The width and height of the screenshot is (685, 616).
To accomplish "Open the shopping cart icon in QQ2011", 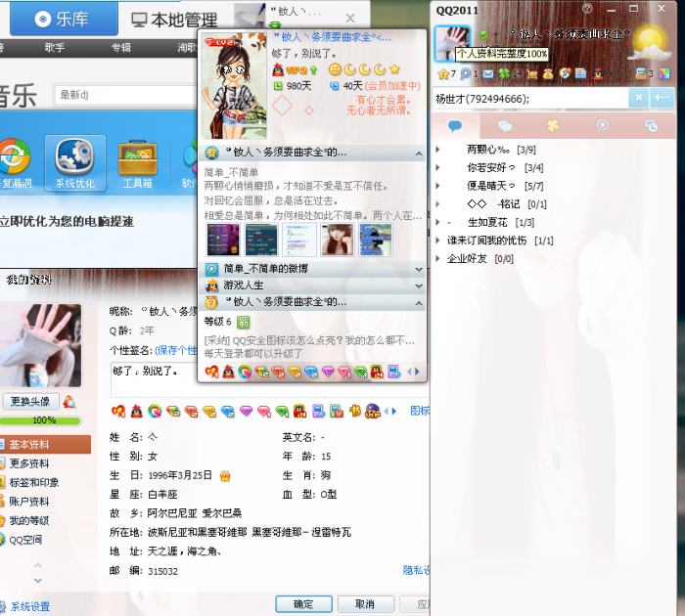I will pos(531,73).
